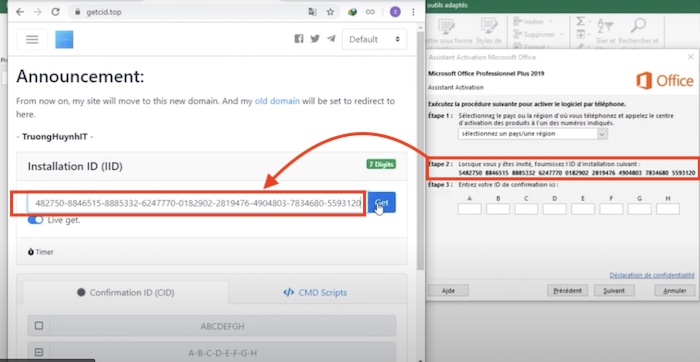Viewport: 700px width, 362px height.
Task: Close the Office activation assistant
Action: tap(691, 57)
